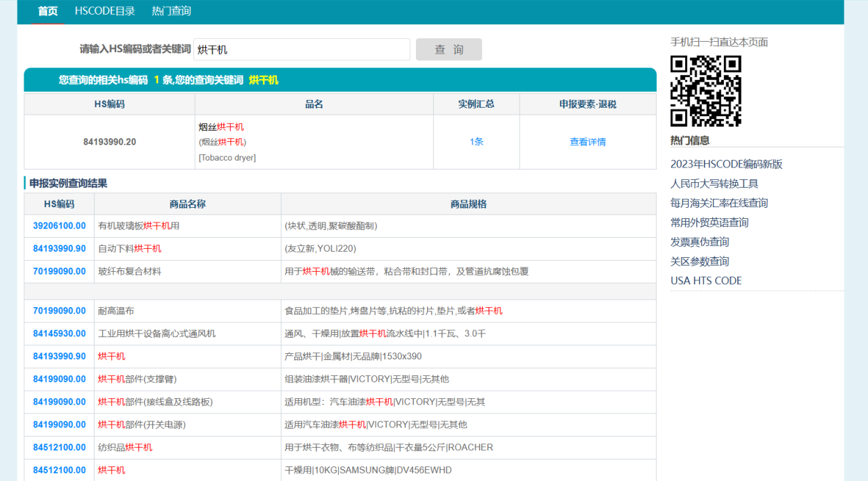The width and height of the screenshot is (868, 481).
Task: Open HS code 84145930.00
Action: tap(59, 334)
